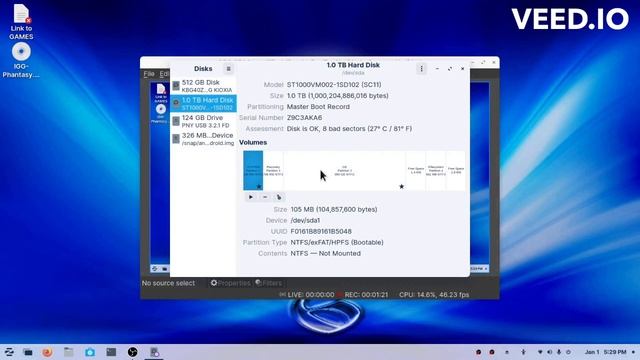Click the 1.0 TB Hard Disk window title
Image resolution: width=640 pixels, height=360 pixels.
pyautogui.click(x=353, y=65)
